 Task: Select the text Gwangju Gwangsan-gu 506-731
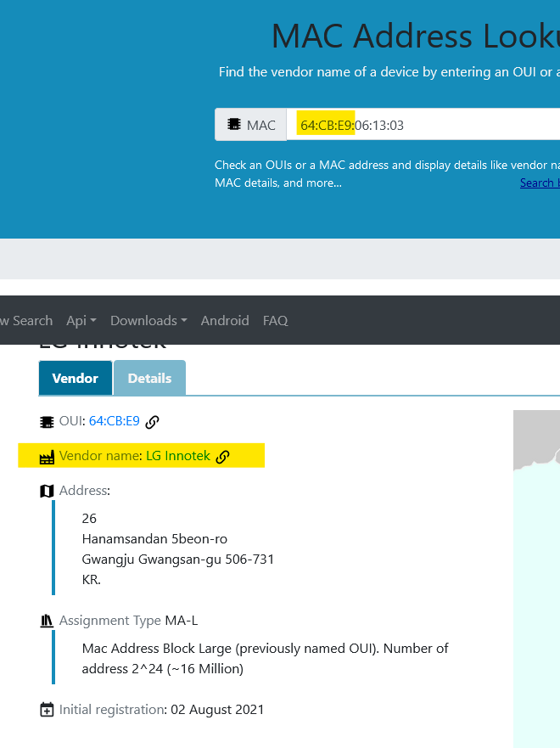(178, 560)
